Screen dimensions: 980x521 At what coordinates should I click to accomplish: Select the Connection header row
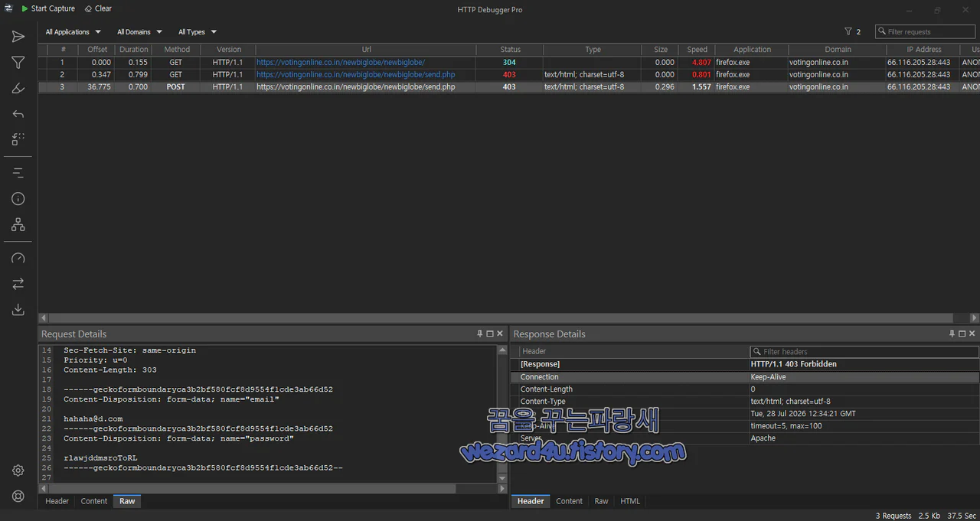click(744, 377)
